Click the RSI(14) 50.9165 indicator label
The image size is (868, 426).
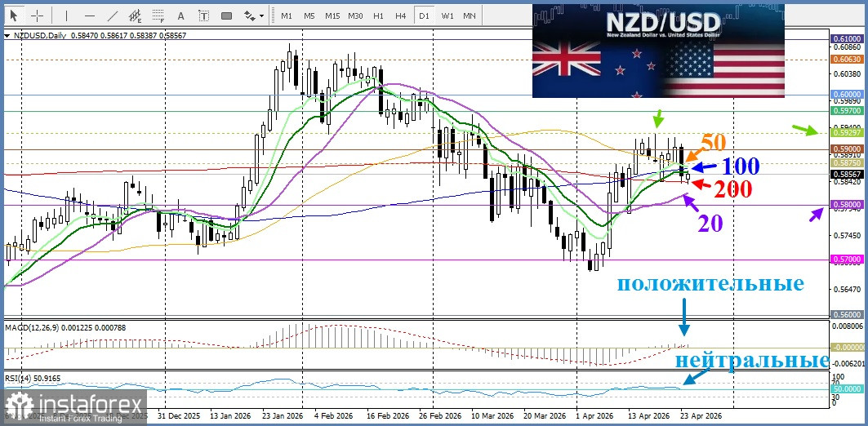33,379
